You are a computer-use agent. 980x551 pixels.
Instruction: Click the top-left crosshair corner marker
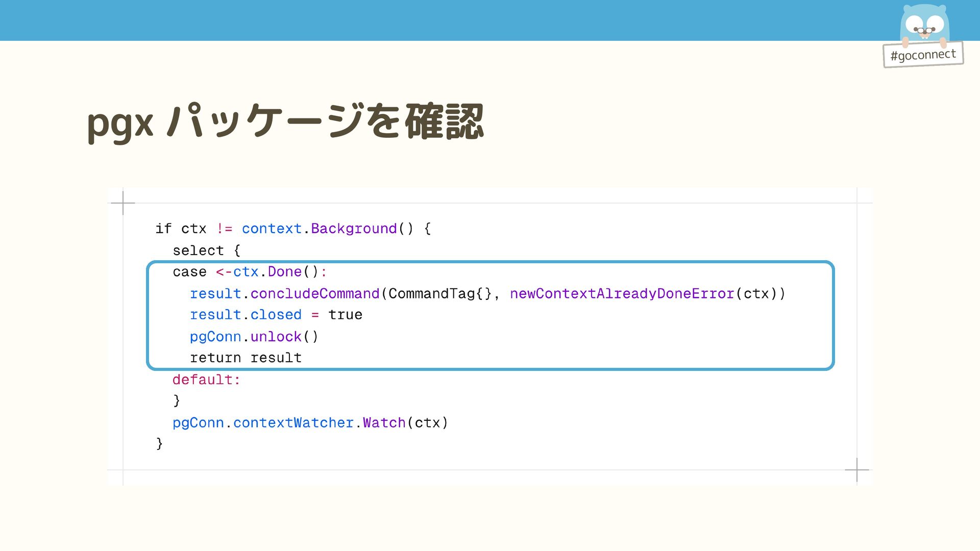[123, 203]
